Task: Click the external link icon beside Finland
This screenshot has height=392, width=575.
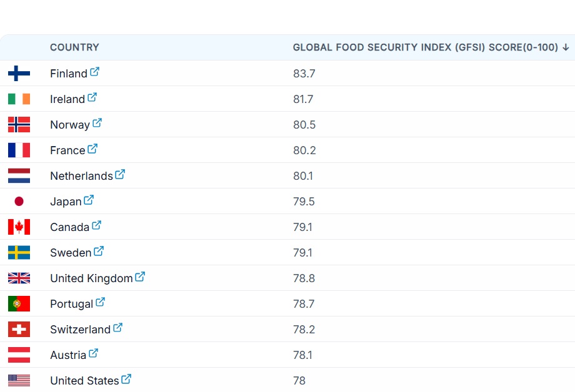Action: (x=94, y=72)
